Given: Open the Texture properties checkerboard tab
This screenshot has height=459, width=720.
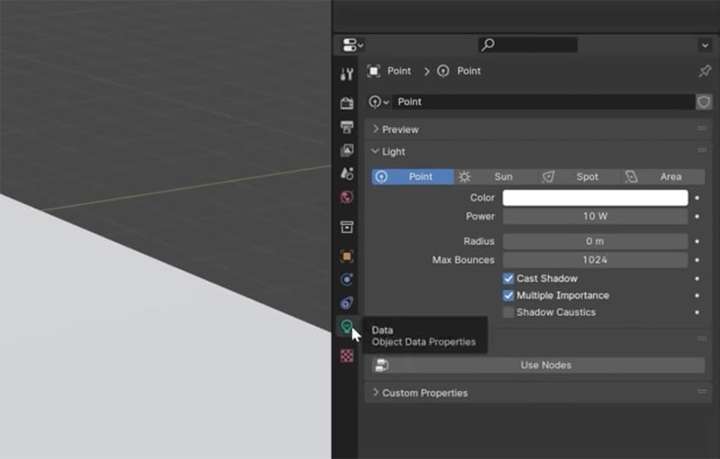Looking at the screenshot, I should coord(347,356).
